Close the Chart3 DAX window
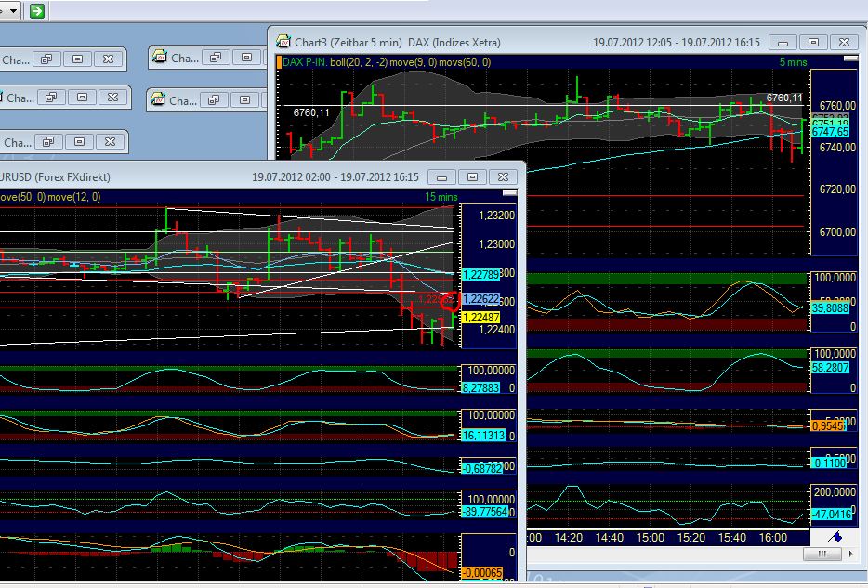The width and height of the screenshot is (868, 588). (844, 43)
